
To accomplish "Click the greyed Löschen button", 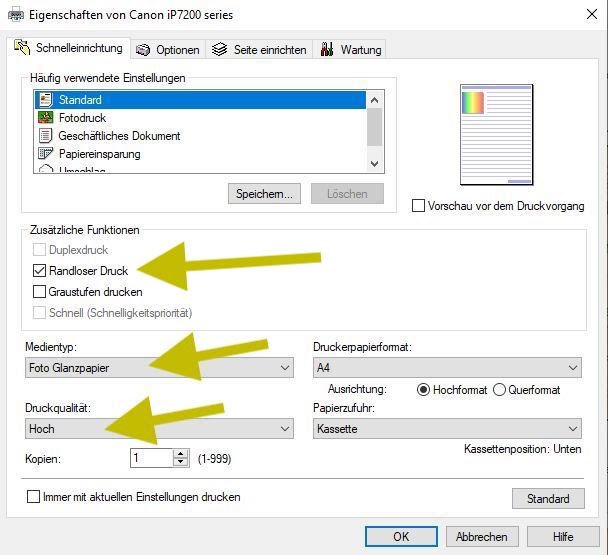I will [347, 194].
